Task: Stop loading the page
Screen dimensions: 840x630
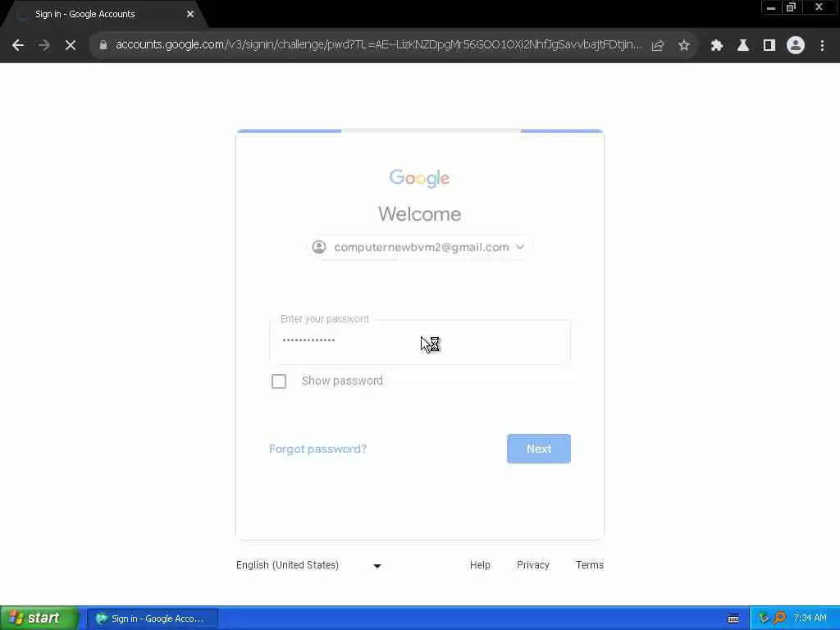Action: point(71,46)
